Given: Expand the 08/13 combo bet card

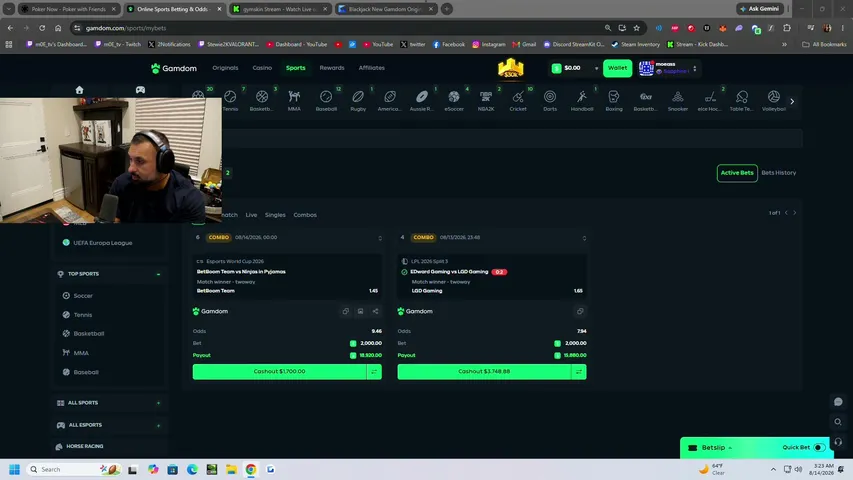Looking at the screenshot, I should pos(584,238).
